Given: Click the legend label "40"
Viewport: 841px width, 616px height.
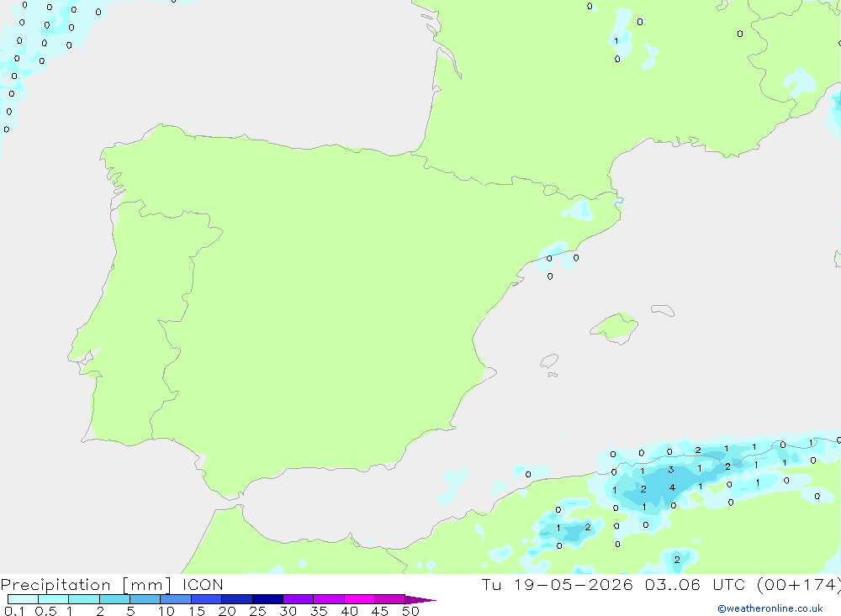Looking at the screenshot, I should click(x=349, y=611).
